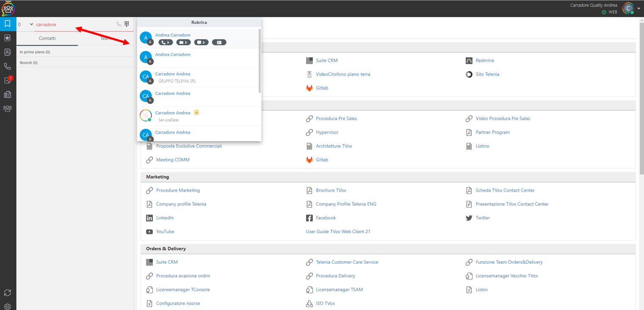Open user menu chevron at top right
644x310 pixels.
(639, 8)
